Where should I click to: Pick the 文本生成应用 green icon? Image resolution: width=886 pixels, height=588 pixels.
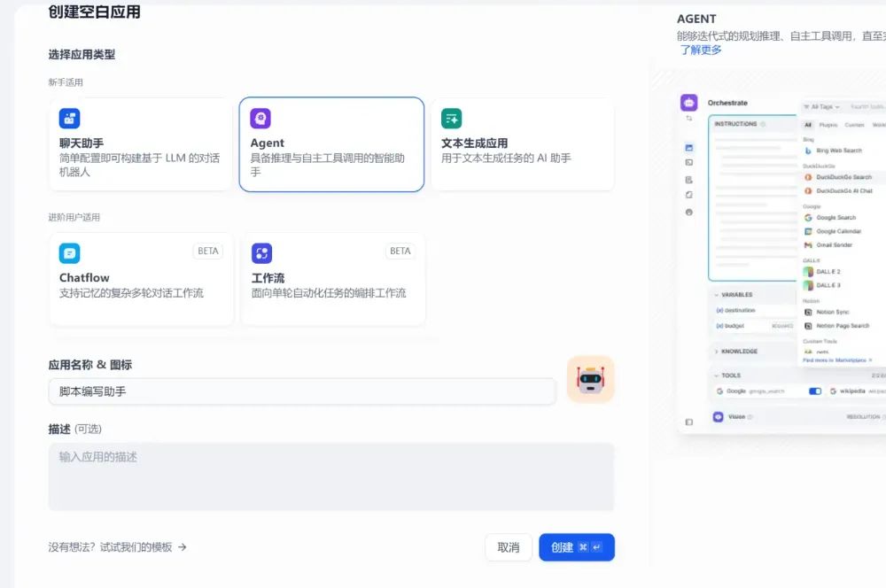452,119
